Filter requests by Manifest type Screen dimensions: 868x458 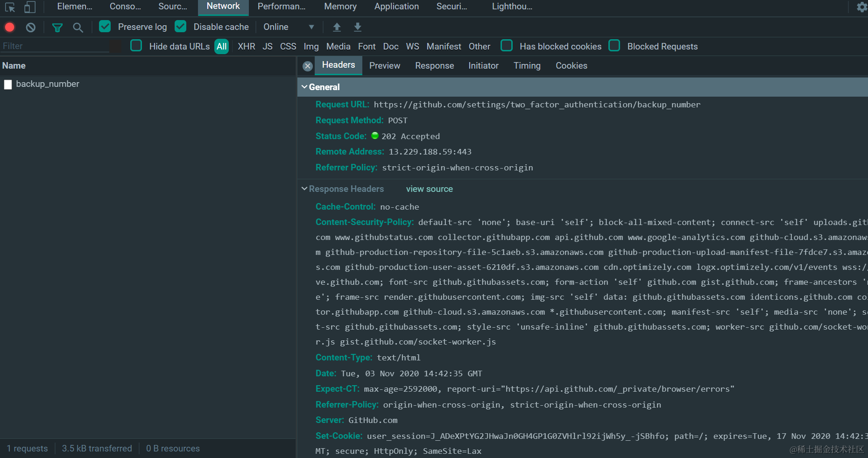[444, 47]
